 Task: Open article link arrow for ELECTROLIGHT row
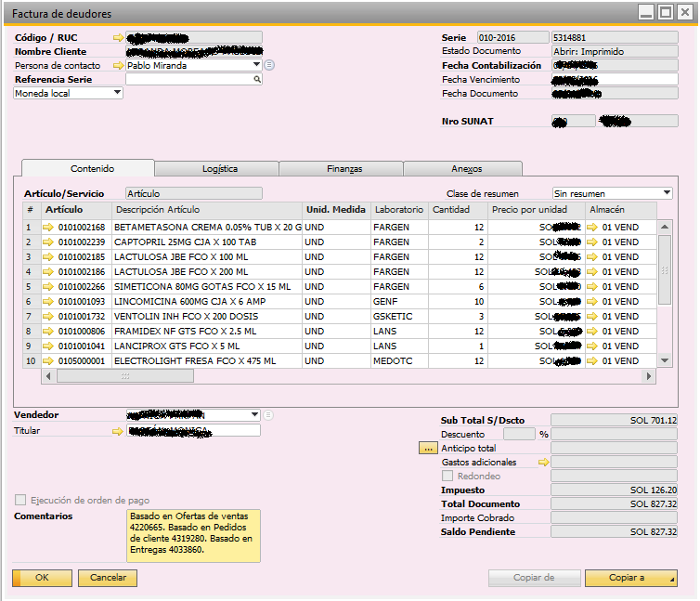[47, 361]
